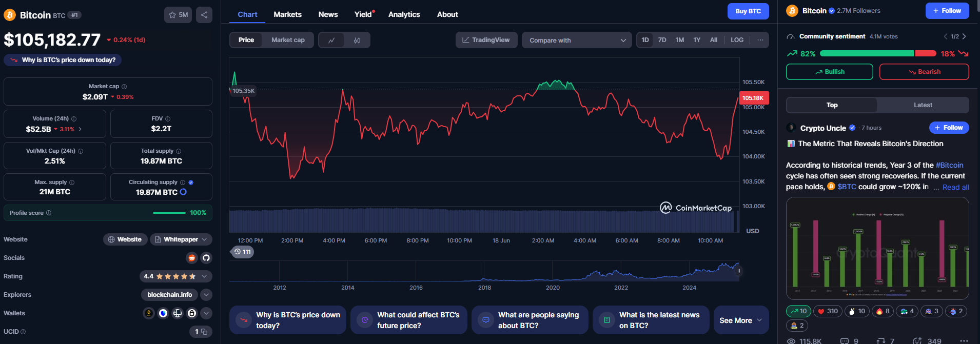The width and height of the screenshot is (980, 344).
Task: Click the Binance wallet icon in Wallets row
Action: pyautogui.click(x=149, y=313)
